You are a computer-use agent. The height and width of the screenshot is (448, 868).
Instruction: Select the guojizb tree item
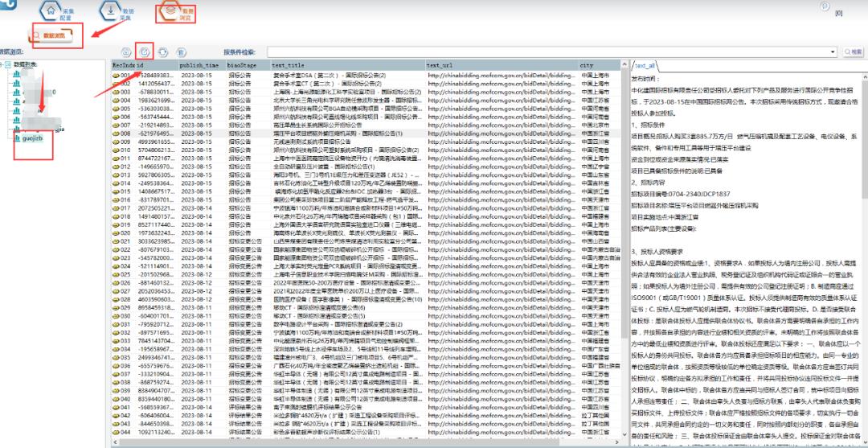[35, 138]
